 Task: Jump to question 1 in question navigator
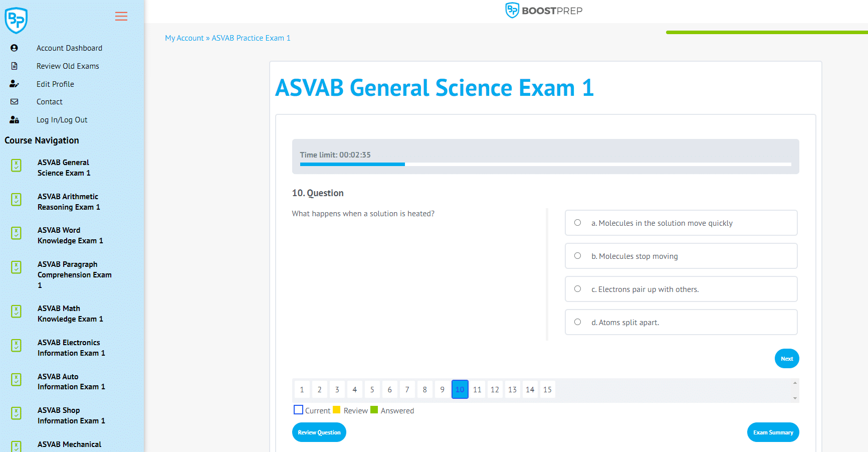tap(302, 389)
